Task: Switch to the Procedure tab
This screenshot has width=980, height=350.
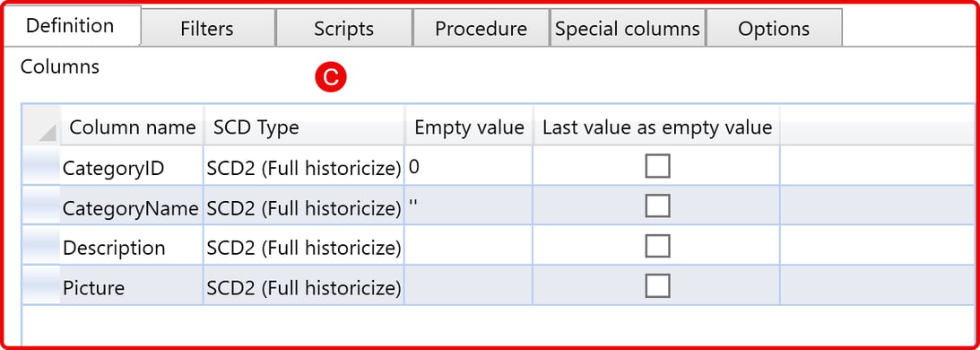Action: click(x=481, y=28)
